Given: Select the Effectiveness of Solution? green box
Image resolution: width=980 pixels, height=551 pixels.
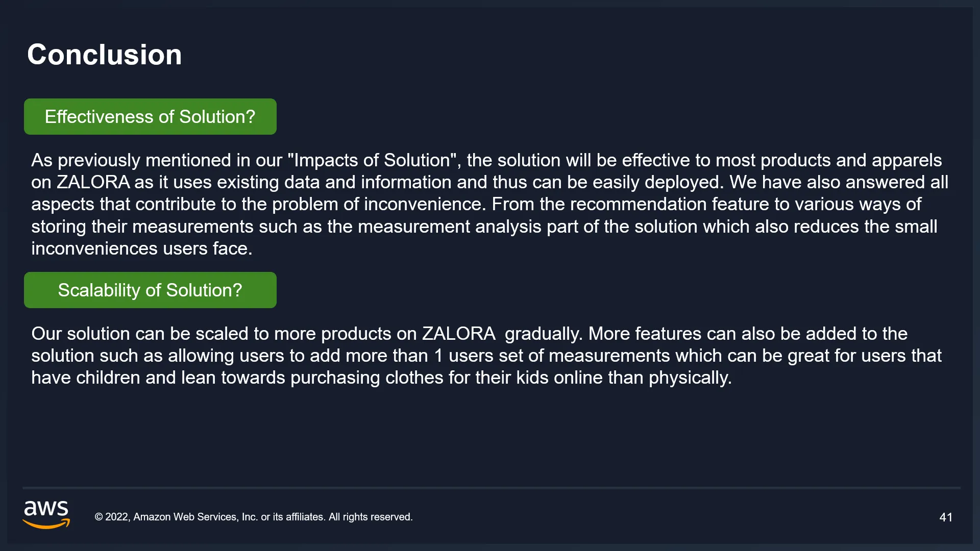Looking at the screenshot, I should tap(150, 117).
